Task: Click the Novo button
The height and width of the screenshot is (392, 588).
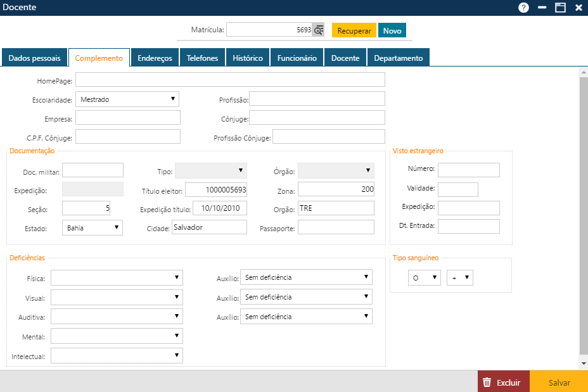Action: coord(392,29)
